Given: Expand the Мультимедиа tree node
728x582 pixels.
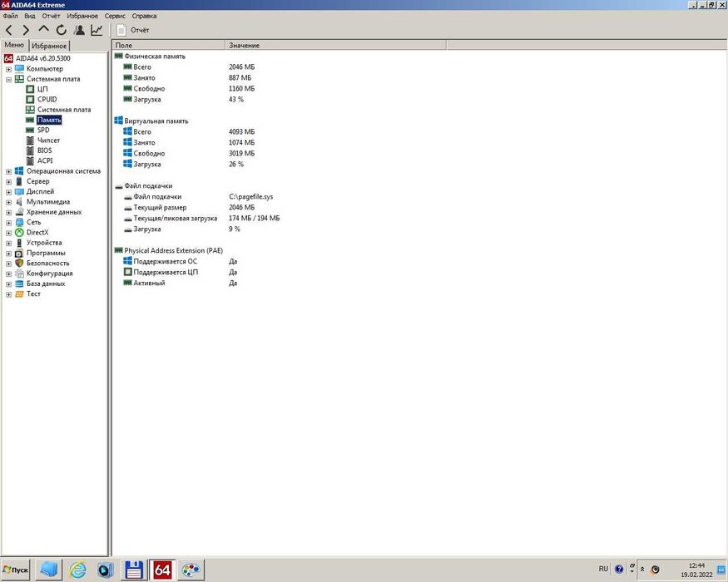Looking at the screenshot, I should pos(8,202).
